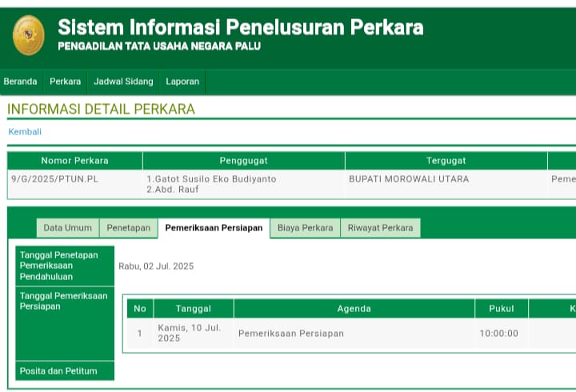
Task: Go to Jadwal Sidang menu
Action: point(123,82)
